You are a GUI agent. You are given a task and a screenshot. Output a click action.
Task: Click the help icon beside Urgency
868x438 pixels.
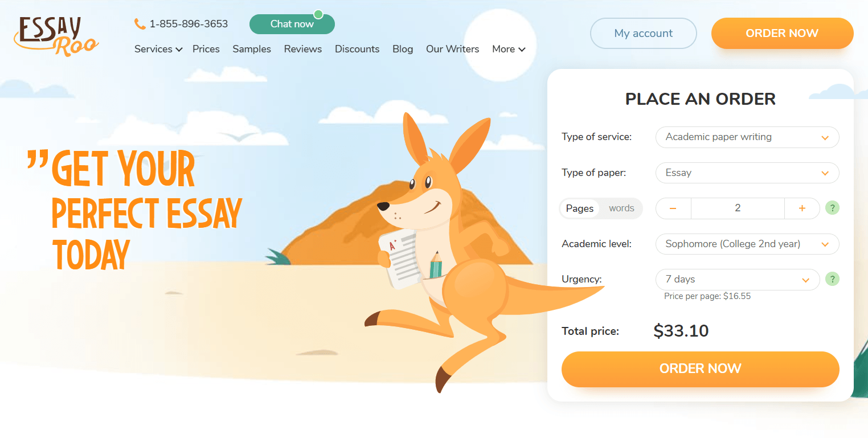coord(832,279)
